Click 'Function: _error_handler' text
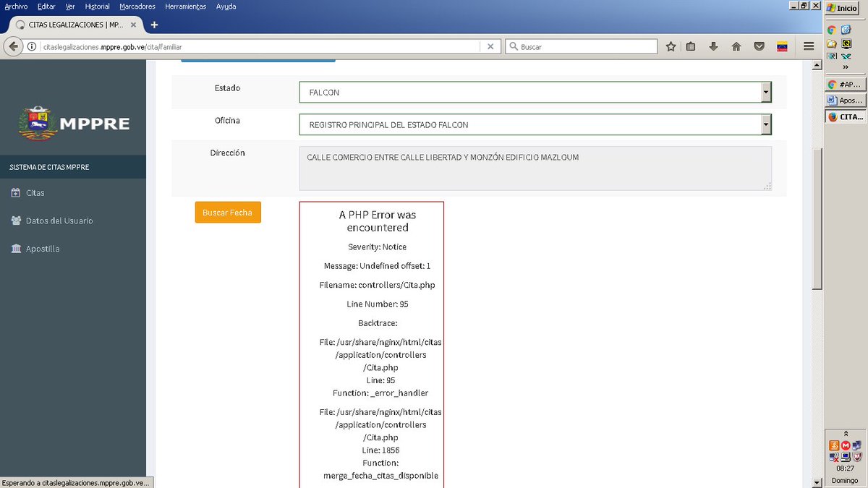The image size is (868, 488). click(x=380, y=393)
